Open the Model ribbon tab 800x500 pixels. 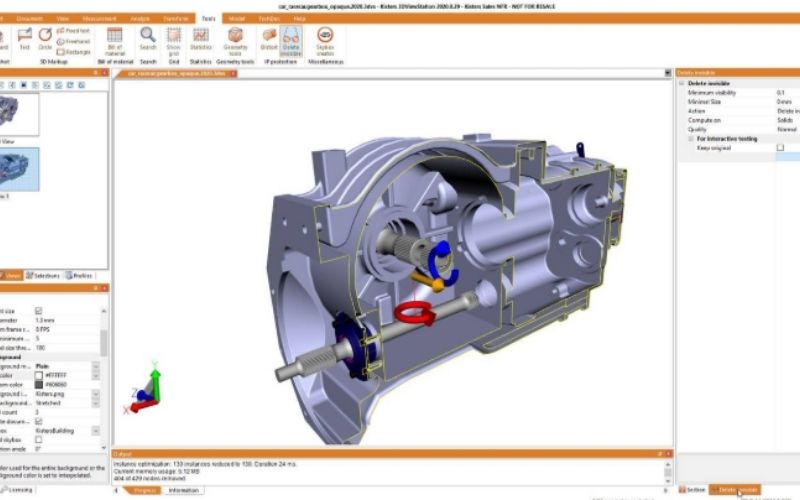236,18
